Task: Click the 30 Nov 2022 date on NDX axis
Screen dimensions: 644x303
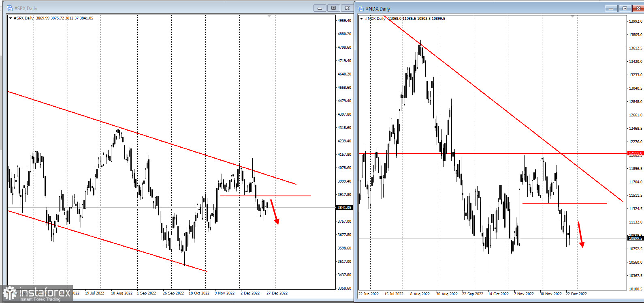Action: click(x=551, y=294)
